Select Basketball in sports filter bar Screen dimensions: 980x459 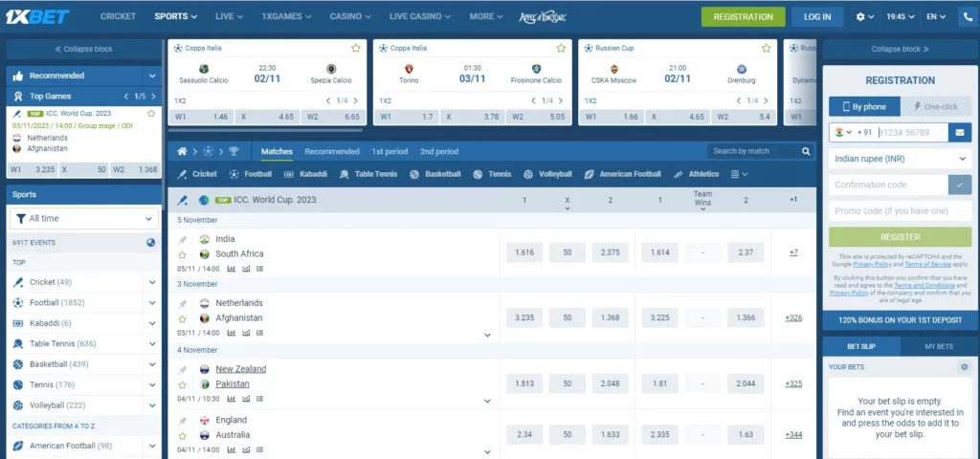[435, 174]
